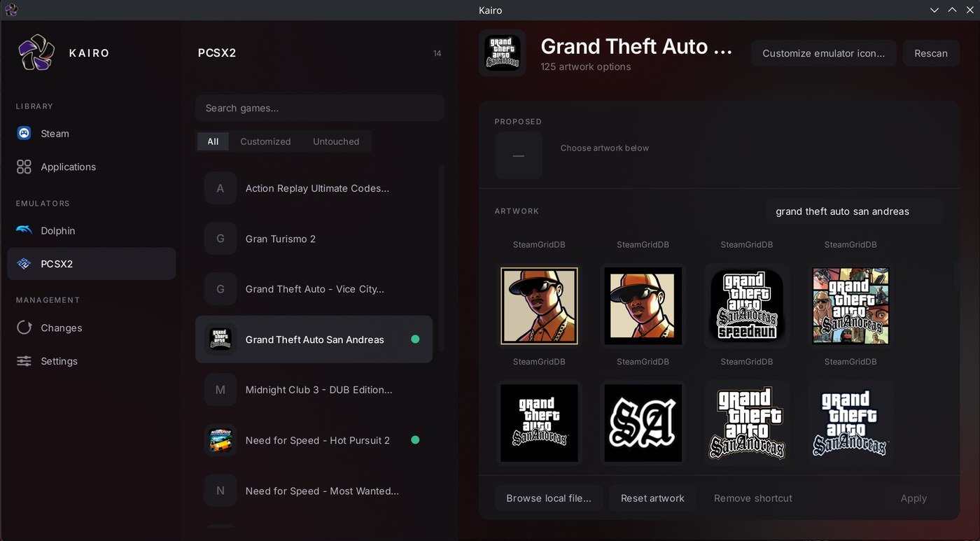Click Customize emulator icon button
This screenshot has width=980, height=541.
pos(823,53)
